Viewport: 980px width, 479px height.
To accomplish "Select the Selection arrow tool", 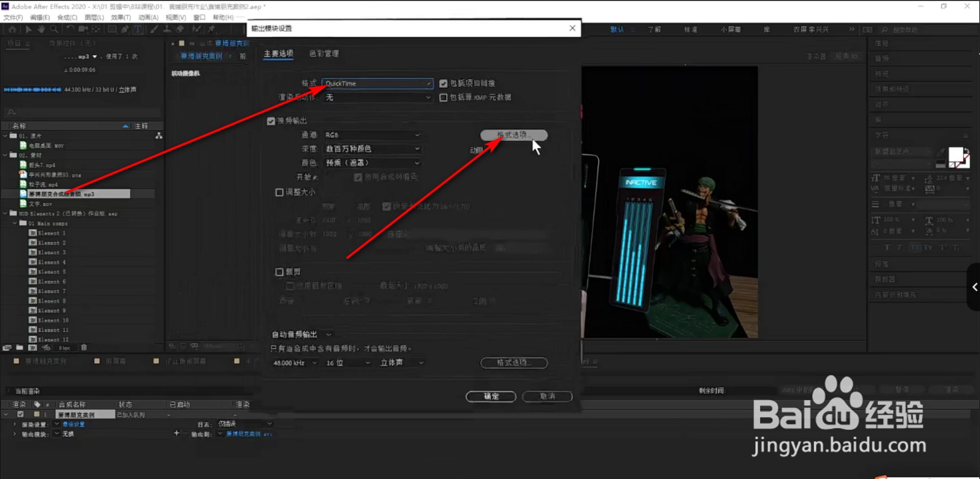I will tap(28, 29).
